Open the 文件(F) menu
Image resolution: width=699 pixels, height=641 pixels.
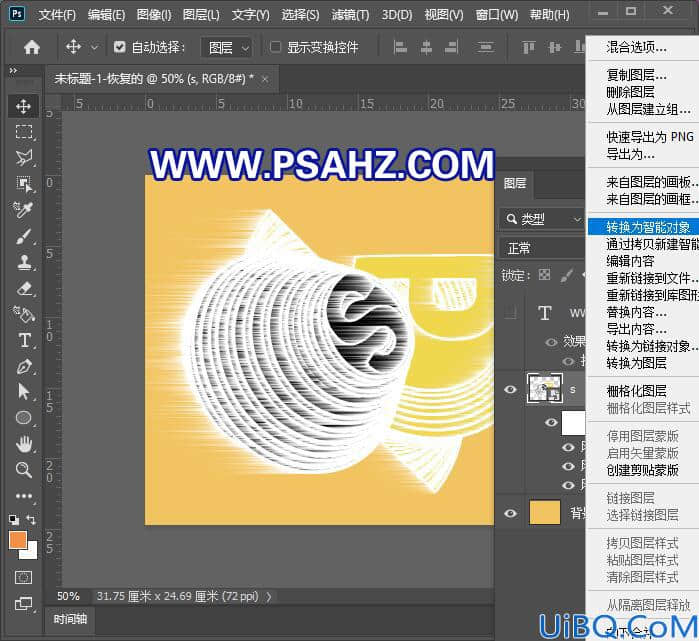(x=57, y=15)
